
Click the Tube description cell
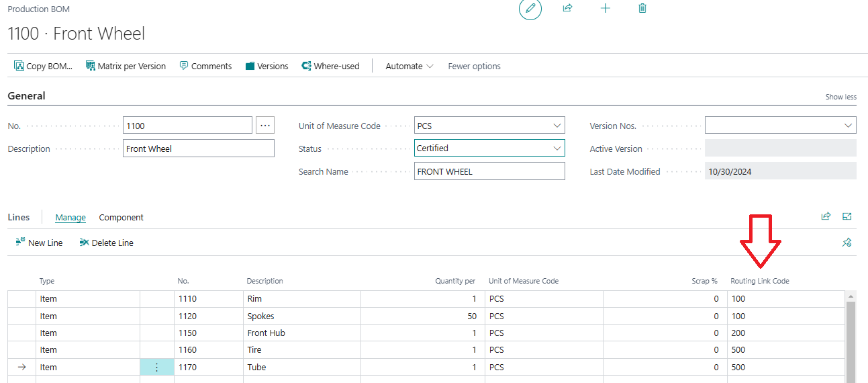[302, 367]
